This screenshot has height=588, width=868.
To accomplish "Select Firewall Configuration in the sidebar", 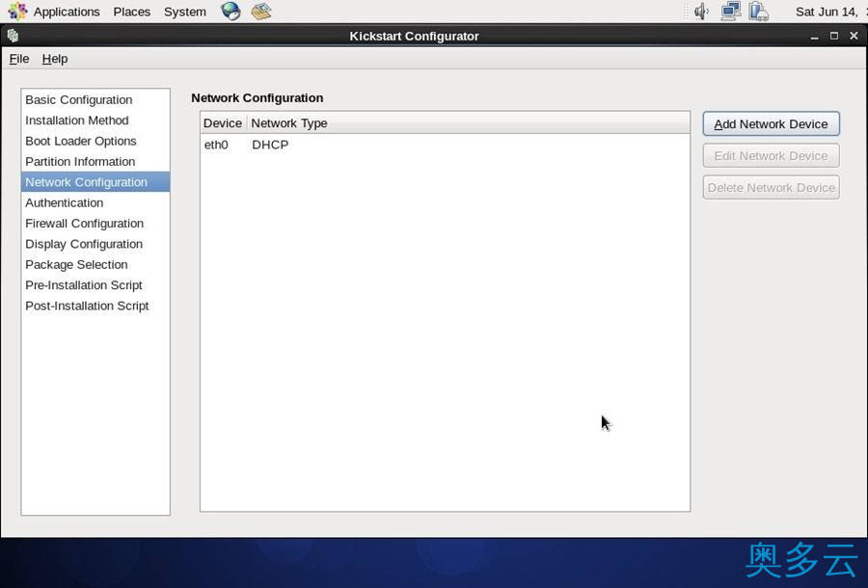I will click(95, 224).
